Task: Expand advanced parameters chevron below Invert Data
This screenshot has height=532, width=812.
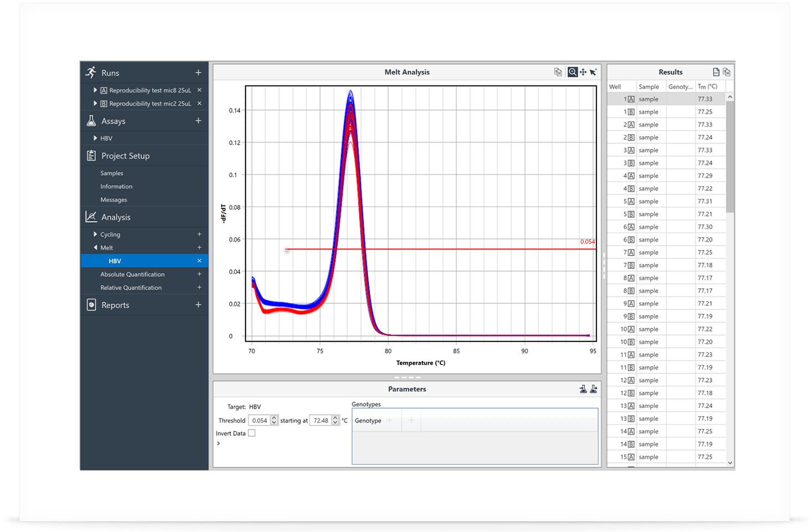Action: click(x=218, y=443)
